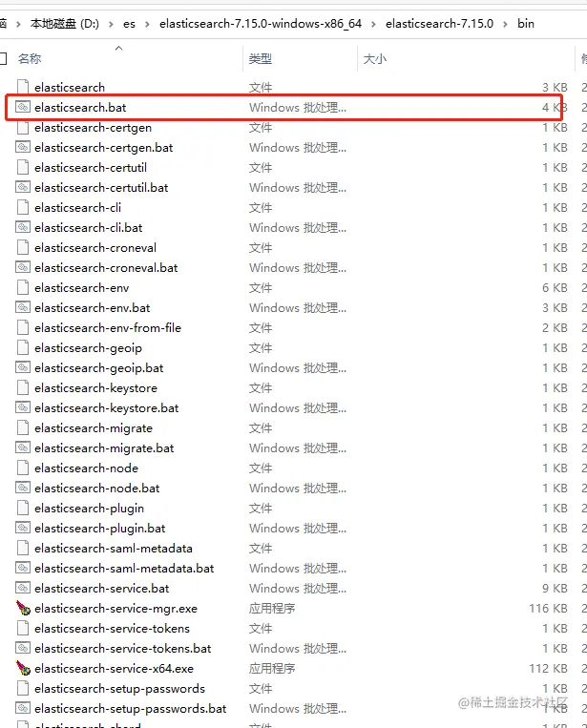The image size is (587, 728).
Task: Click the elasticsearch-certutil.bat batch icon
Action: pos(23,187)
